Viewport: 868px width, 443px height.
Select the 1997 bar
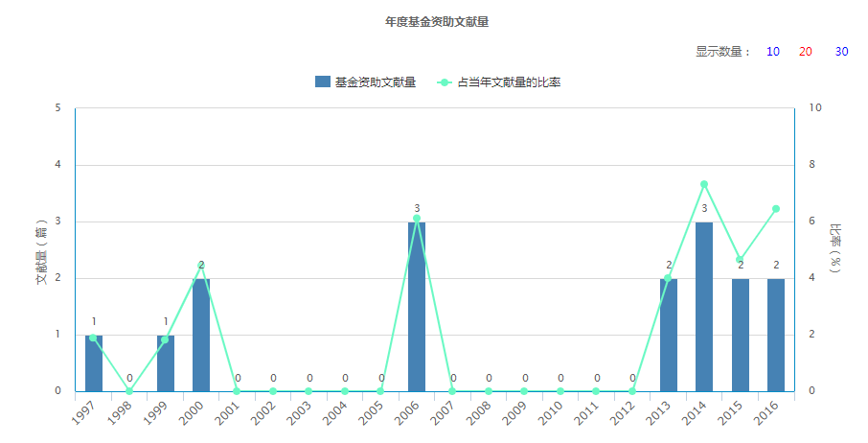(x=94, y=363)
